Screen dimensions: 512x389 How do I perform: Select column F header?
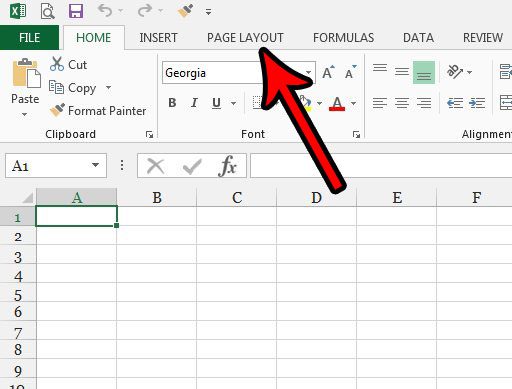click(x=475, y=197)
